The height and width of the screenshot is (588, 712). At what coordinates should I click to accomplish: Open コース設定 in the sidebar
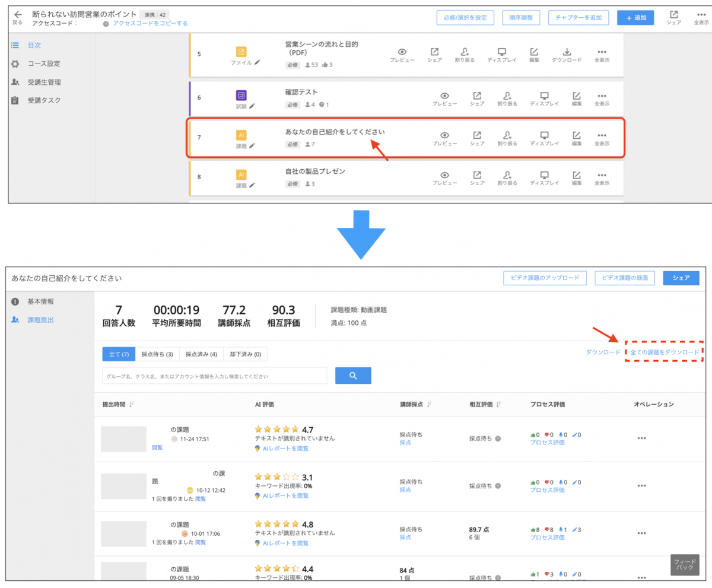(x=44, y=63)
